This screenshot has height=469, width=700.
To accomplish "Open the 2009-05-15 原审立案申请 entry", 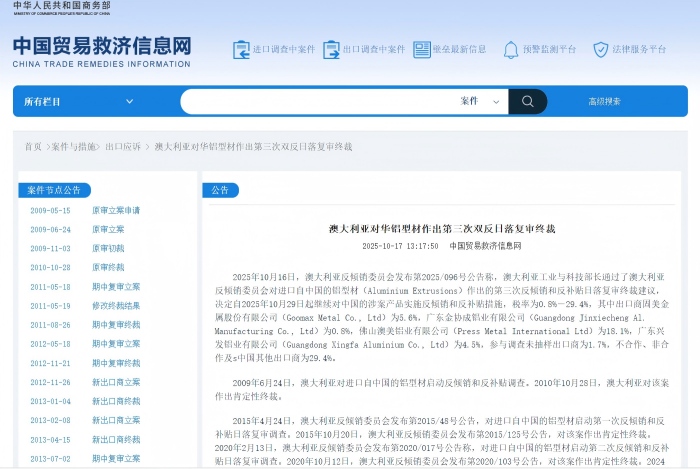I will pyautogui.click(x=116, y=211).
